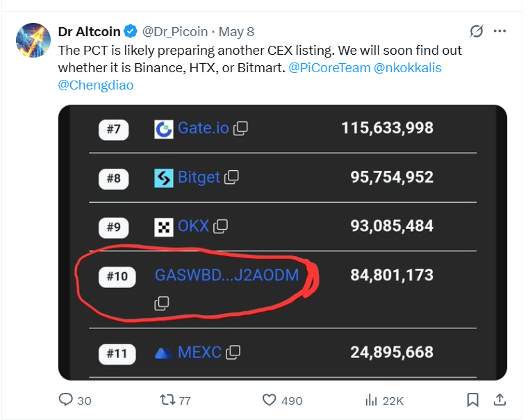
Task: Open the @Dr_Picoin handle link
Action: pyautogui.click(x=174, y=31)
